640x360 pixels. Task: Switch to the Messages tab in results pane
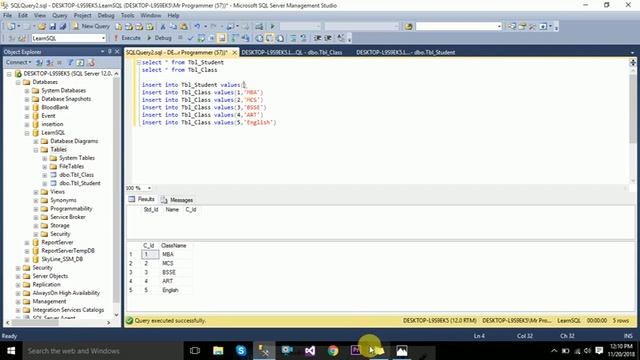[177, 200]
